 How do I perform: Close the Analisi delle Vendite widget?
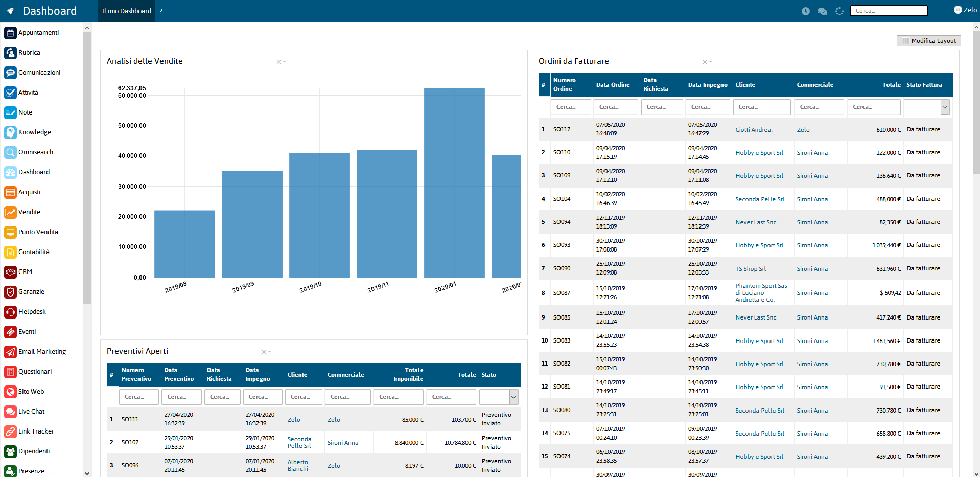tap(278, 62)
